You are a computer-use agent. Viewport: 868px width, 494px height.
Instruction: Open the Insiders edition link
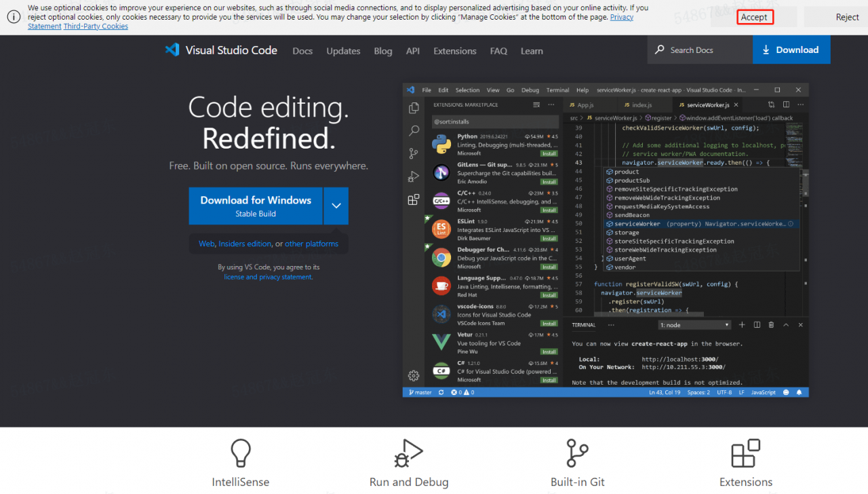click(x=245, y=244)
